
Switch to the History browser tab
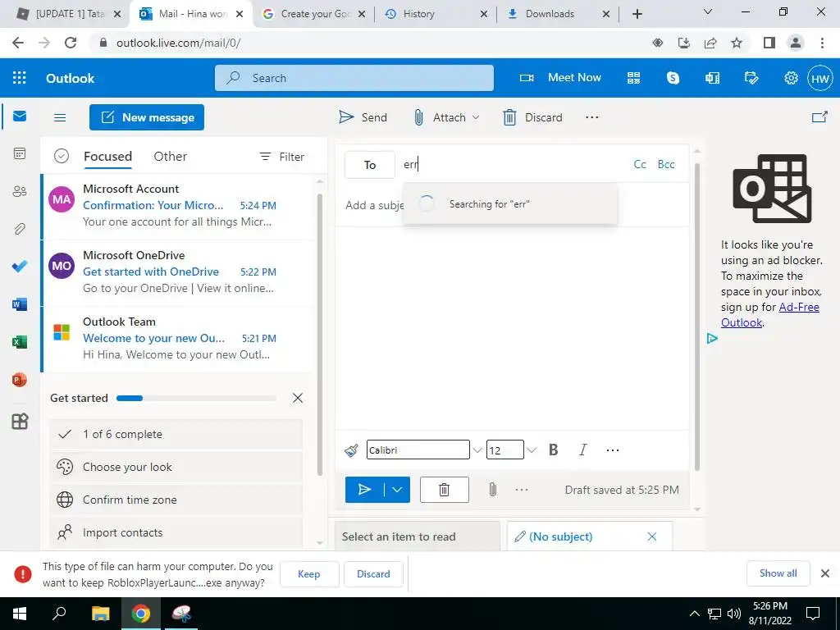point(435,14)
